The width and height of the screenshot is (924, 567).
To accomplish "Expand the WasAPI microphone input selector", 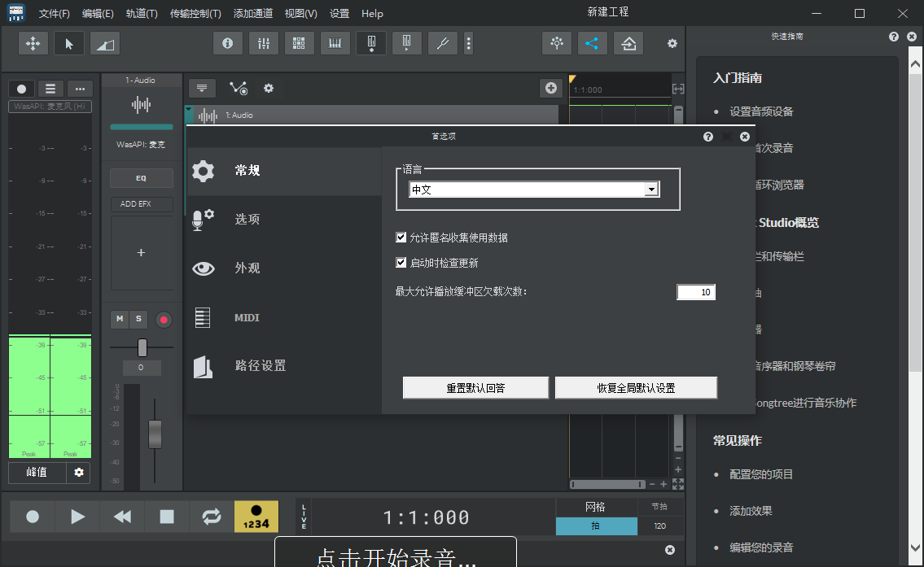I will (x=50, y=106).
